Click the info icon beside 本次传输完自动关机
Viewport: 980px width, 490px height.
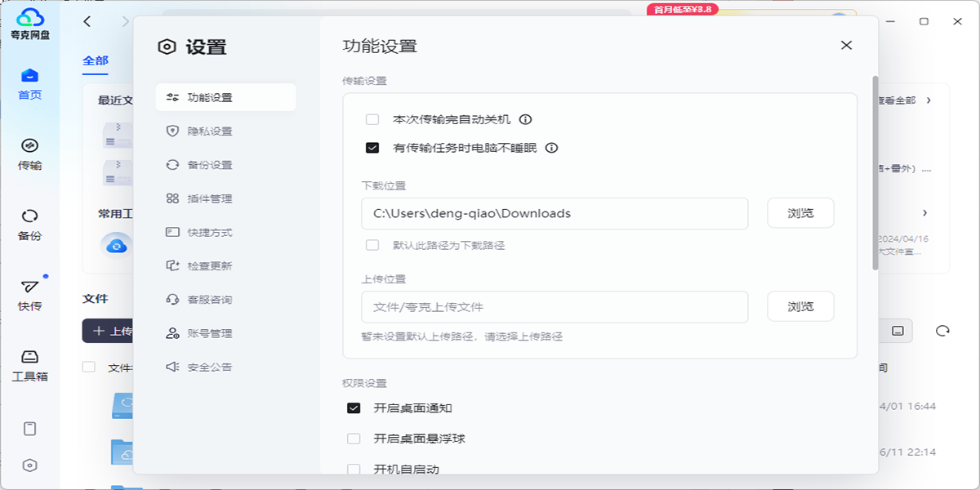click(526, 118)
